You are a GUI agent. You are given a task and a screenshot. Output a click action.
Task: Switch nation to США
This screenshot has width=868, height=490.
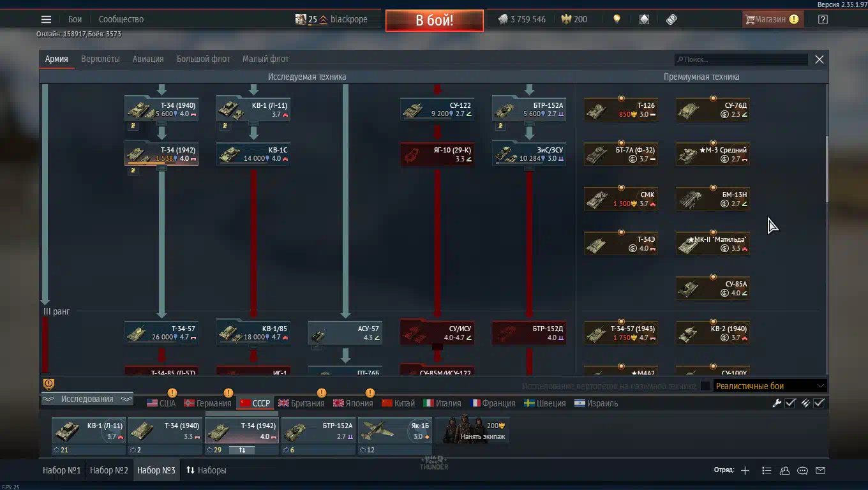tap(161, 403)
